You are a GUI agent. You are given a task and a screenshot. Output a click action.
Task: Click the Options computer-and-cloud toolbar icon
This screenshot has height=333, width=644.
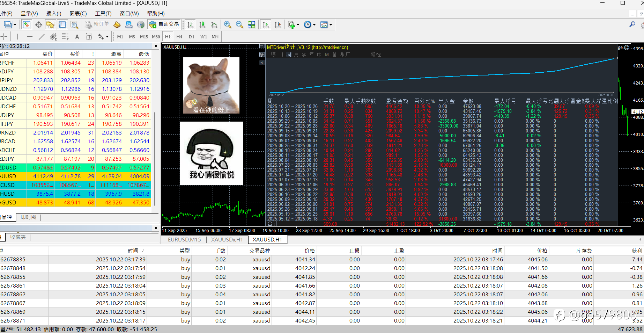pos(129,24)
